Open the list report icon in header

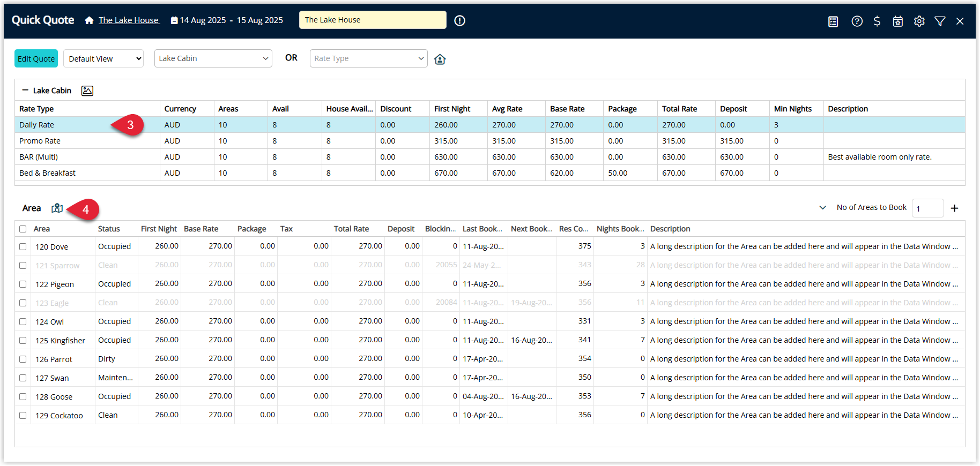pos(833,21)
